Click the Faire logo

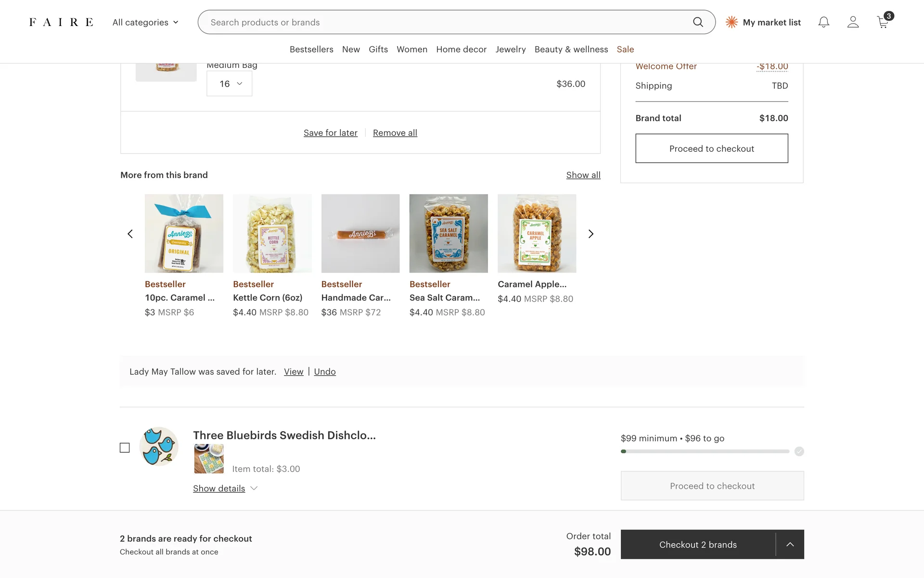coord(61,22)
